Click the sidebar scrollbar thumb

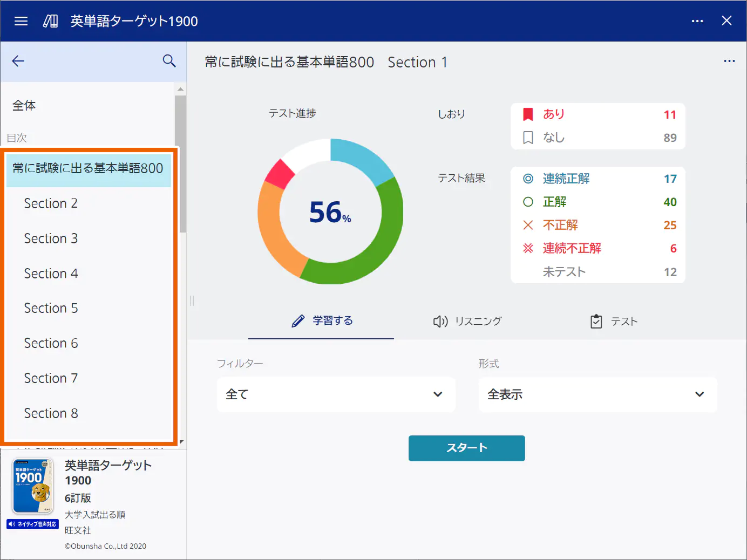point(181,164)
